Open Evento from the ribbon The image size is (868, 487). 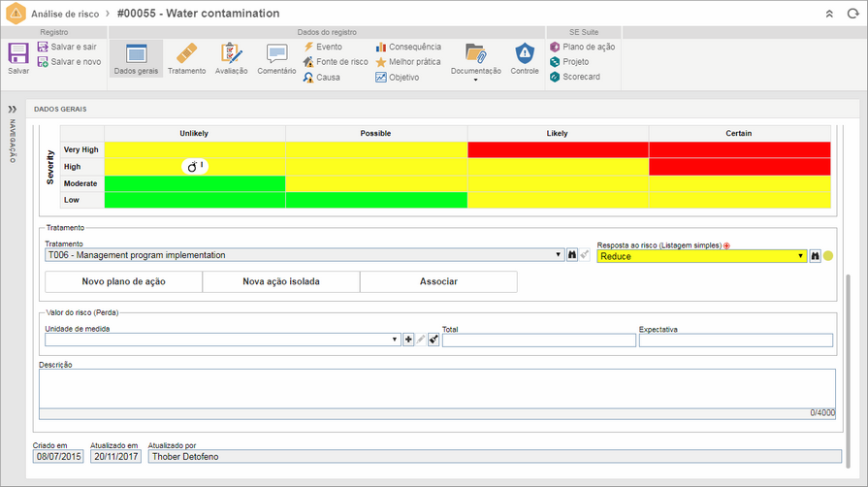point(323,47)
